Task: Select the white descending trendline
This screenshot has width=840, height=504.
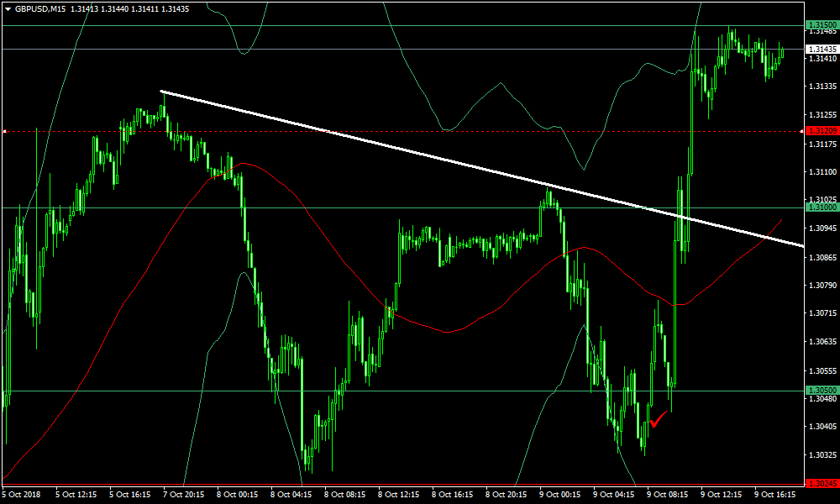Action: 482,169
